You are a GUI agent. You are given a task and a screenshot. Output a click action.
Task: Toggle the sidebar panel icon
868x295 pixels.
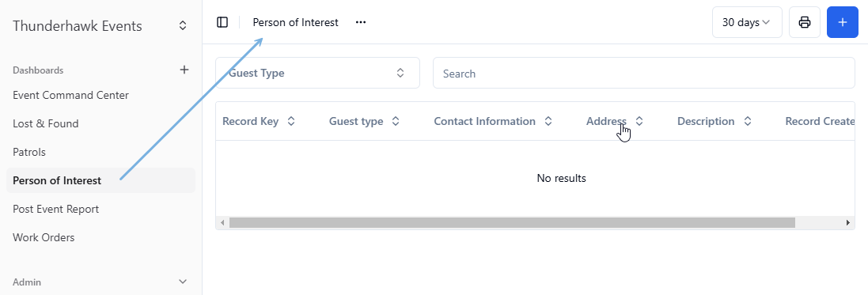click(x=222, y=22)
